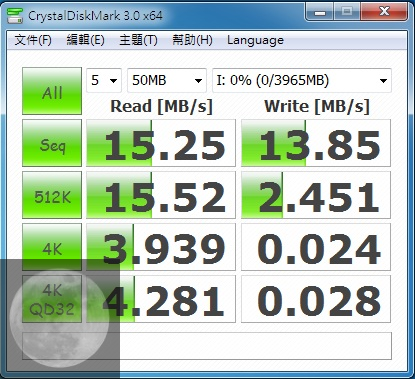Image resolution: width=415 pixels, height=379 pixels.
Task: Click the CrystalDiskMark title bar icon
Action: (x=15, y=16)
